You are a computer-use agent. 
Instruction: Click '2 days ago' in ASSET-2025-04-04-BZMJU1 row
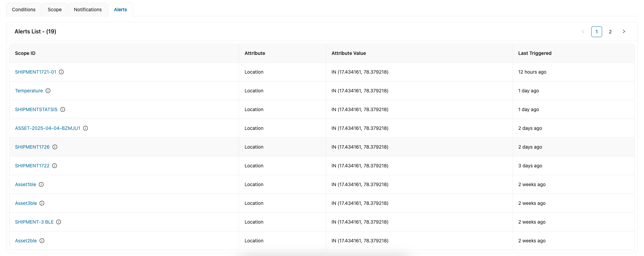click(530, 128)
